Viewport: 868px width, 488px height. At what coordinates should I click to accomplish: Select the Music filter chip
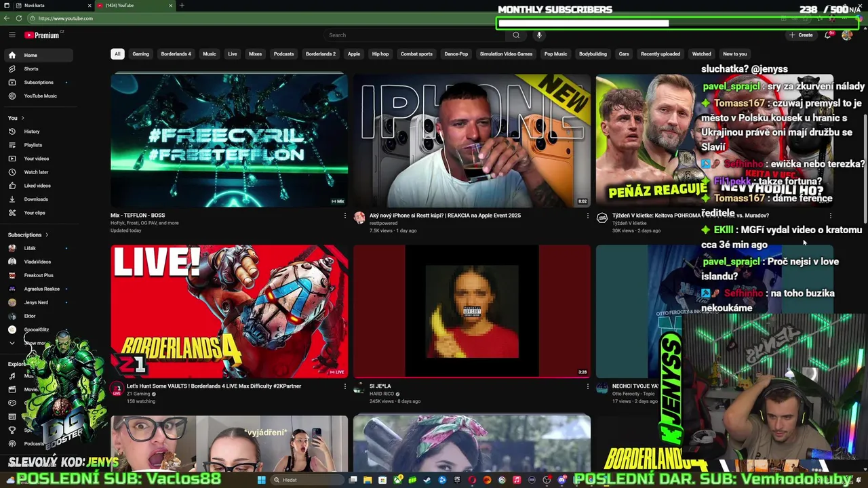pyautogui.click(x=210, y=54)
